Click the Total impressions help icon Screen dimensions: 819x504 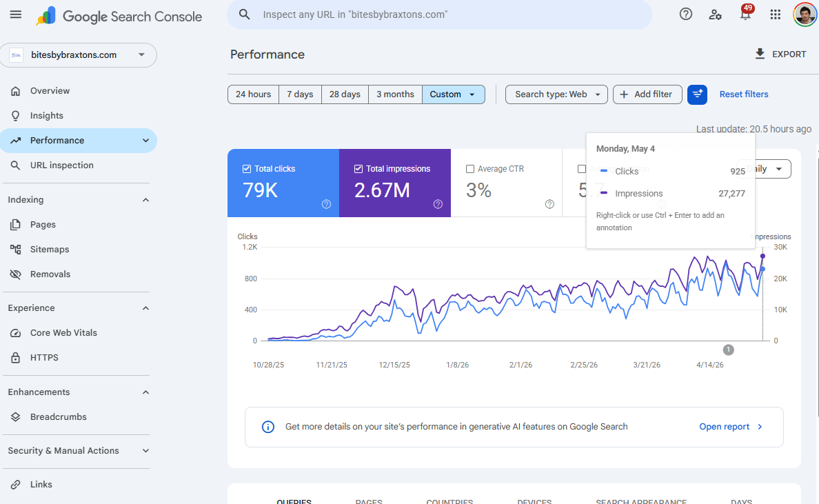(x=438, y=204)
